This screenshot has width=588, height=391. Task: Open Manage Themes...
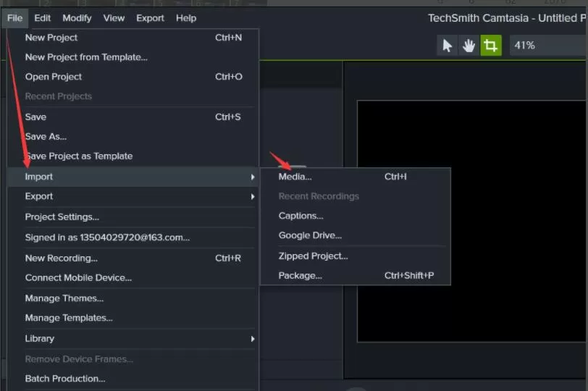(133, 298)
